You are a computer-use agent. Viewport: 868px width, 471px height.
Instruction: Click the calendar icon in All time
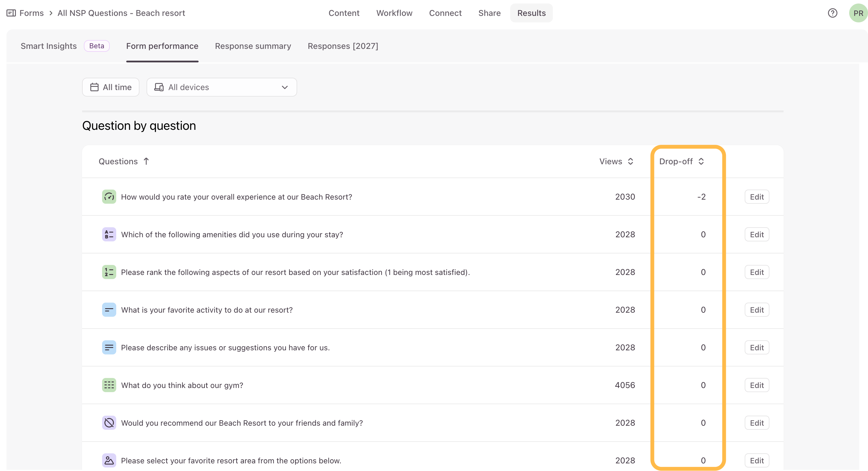point(94,87)
